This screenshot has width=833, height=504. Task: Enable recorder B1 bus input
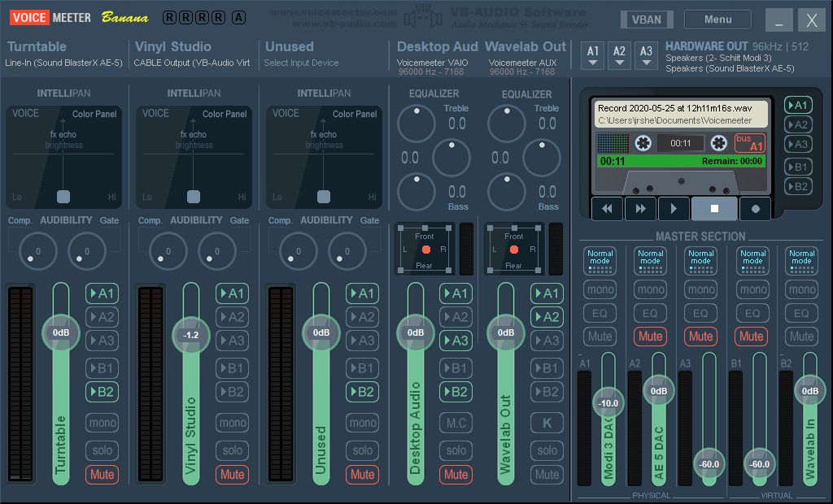(x=798, y=167)
